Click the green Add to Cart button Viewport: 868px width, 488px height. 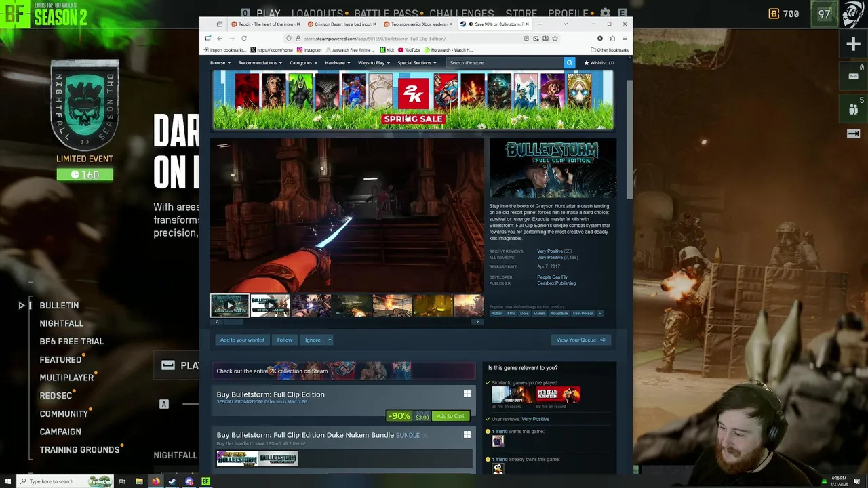point(450,415)
